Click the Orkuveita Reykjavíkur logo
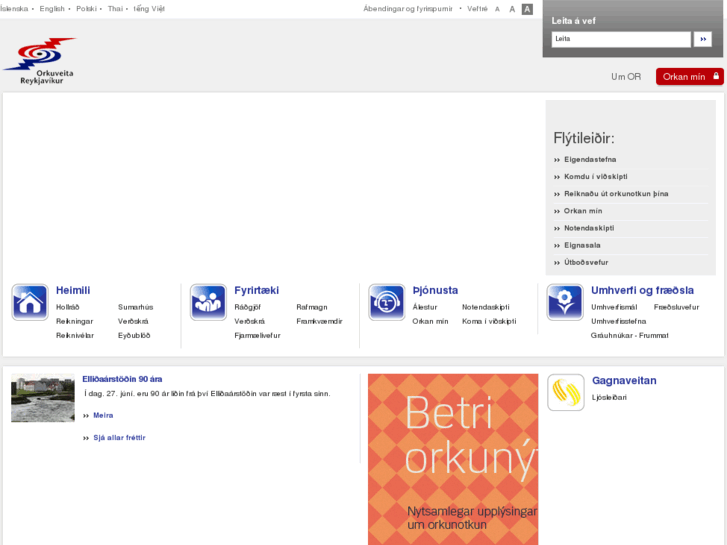This screenshot has height=545, width=727. 40,60
